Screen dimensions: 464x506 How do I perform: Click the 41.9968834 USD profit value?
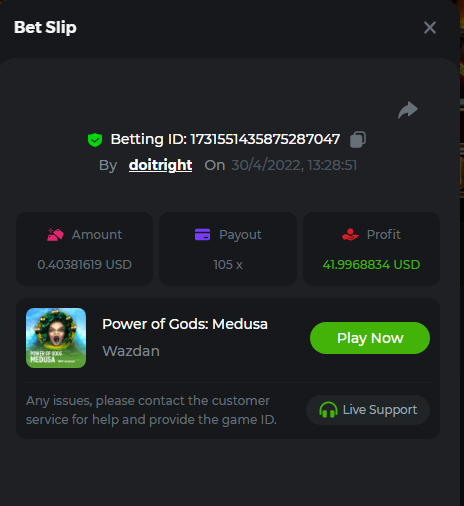[371, 265]
